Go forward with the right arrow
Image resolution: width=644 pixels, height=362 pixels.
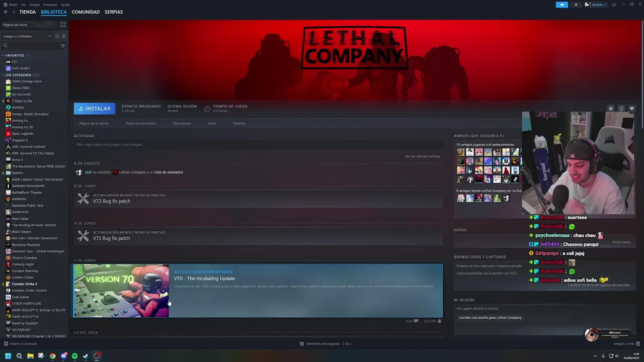coord(14,12)
